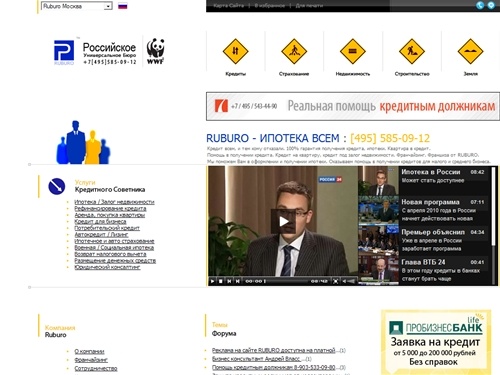Image resolution: width=500 pixels, height=375 pixels.
Task: Open the Карта Сайта link
Action: point(228,6)
